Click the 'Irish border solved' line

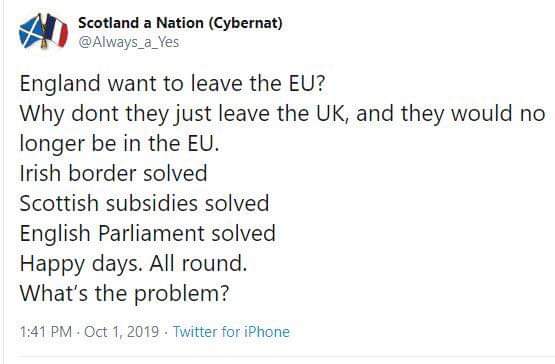114,174
